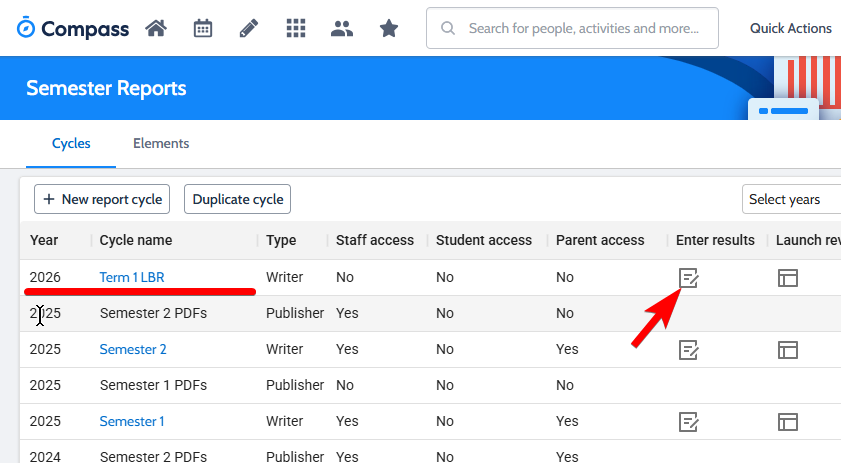Open Quick Actions menu
Viewport: 841px width, 463px height.
[790, 28]
